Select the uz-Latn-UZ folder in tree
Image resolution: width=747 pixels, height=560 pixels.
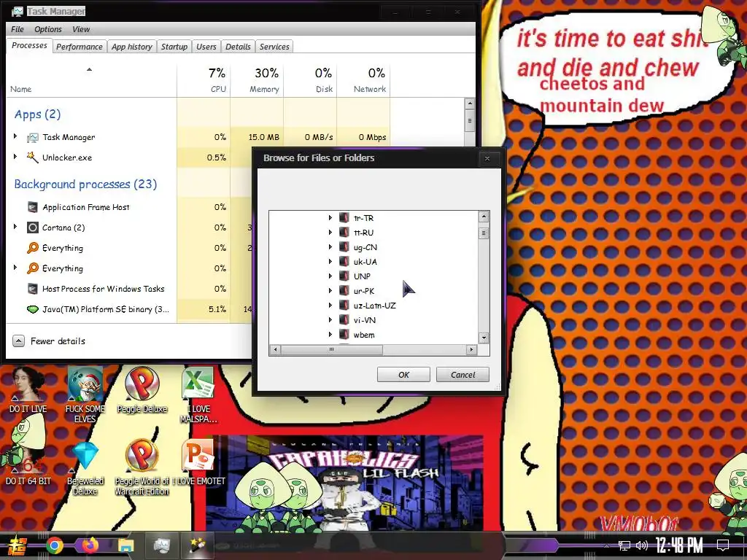374,306
